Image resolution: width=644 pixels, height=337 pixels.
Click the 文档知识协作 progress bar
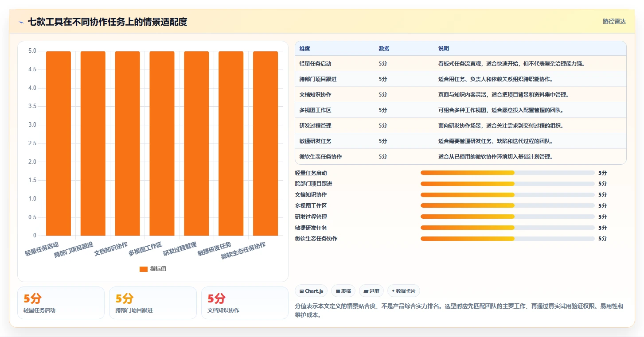click(507, 195)
